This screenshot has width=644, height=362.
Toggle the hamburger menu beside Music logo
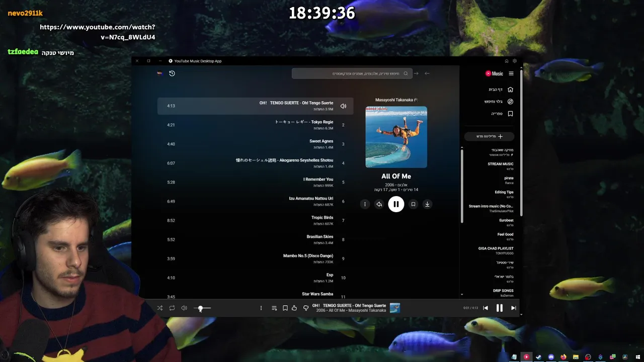click(x=511, y=73)
